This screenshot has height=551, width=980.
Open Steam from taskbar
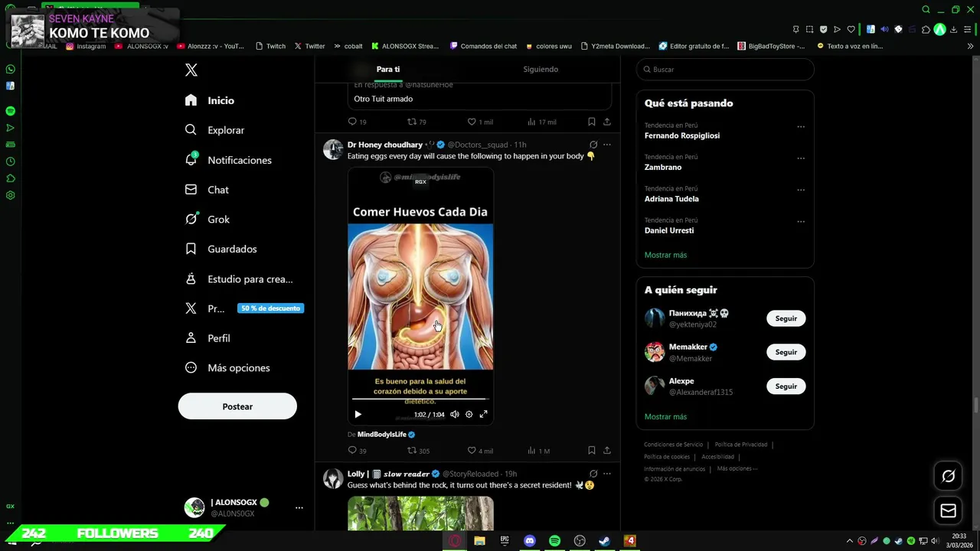pos(604,541)
